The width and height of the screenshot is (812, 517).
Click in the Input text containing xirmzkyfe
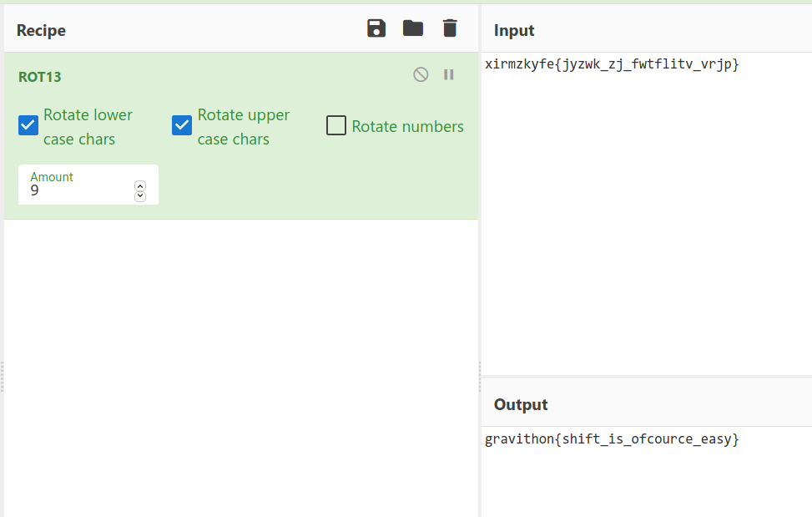click(612, 64)
